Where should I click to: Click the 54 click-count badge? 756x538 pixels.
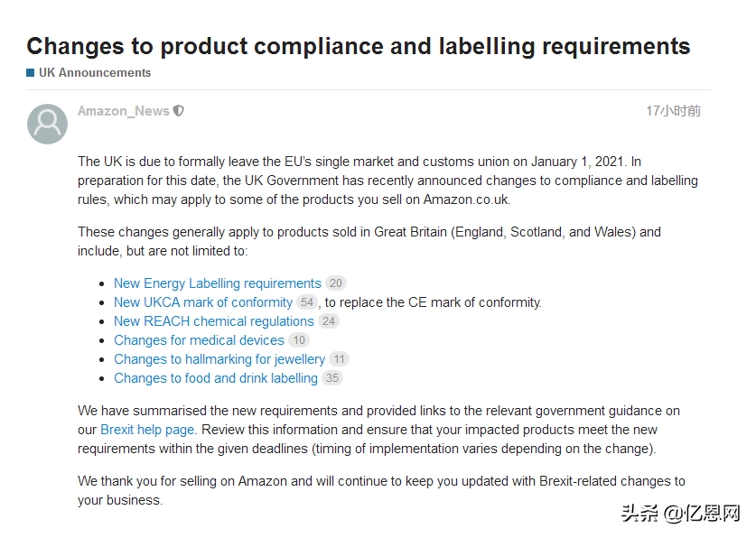[307, 302]
